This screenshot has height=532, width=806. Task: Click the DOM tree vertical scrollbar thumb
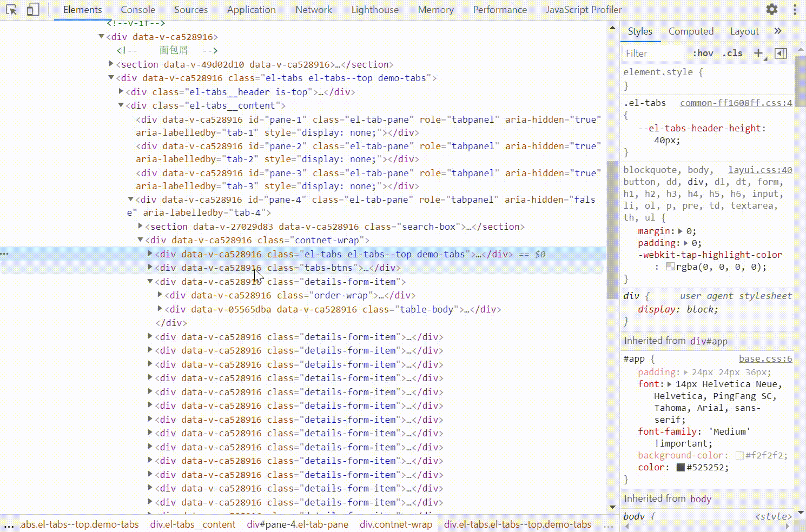point(612,230)
